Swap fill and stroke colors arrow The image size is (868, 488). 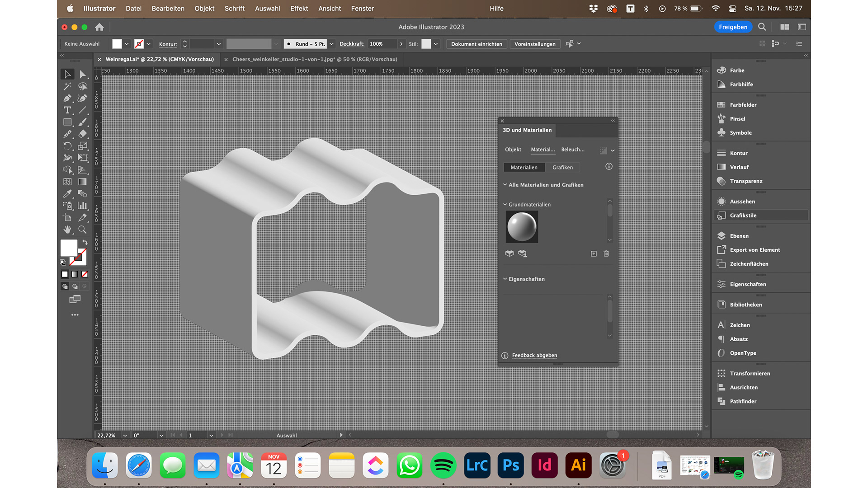tap(85, 242)
